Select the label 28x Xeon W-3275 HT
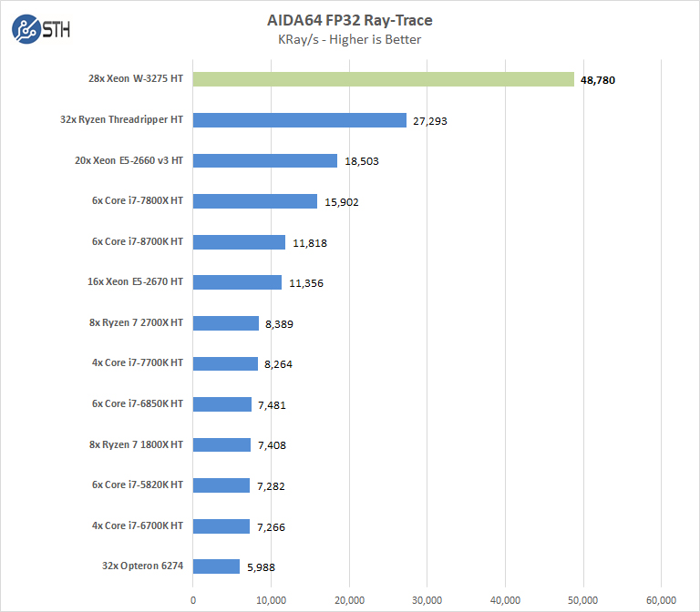Viewport: 700px width, 612px height. point(136,78)
